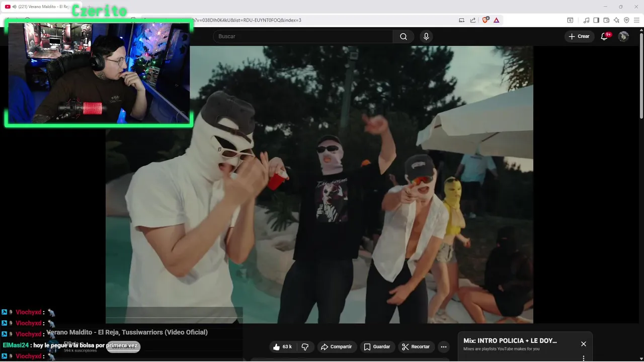Image resolution: width=644 pixels, height=362 pixels.
Task: Open more actions three-dot menu
Action: coord(443,347)
